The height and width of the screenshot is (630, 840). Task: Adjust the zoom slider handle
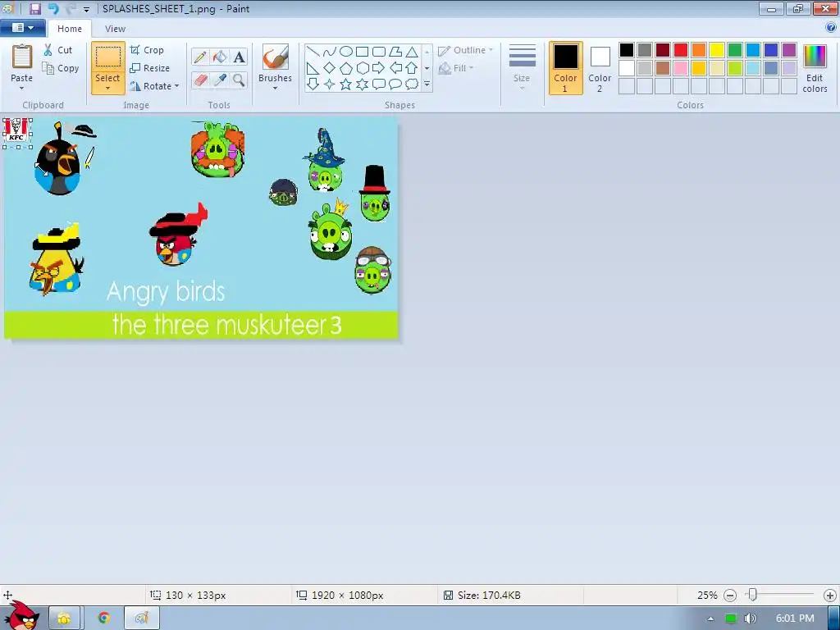[x=753, y=595]
